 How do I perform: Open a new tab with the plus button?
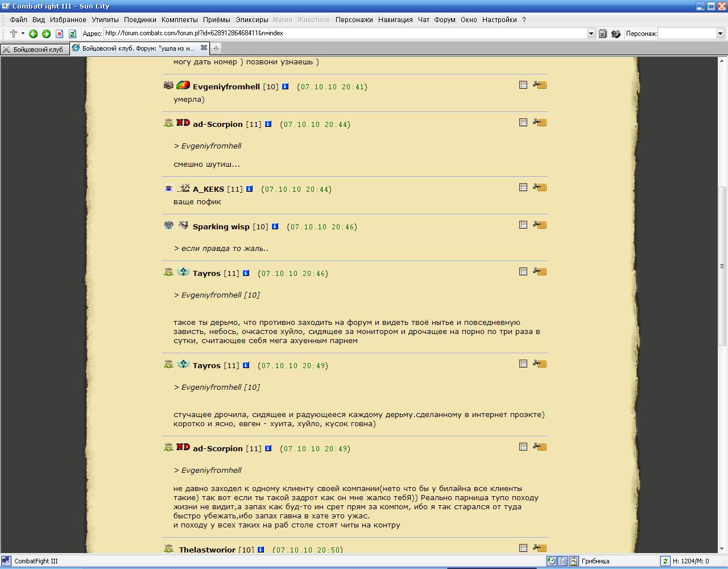click(x=216, y=48)
